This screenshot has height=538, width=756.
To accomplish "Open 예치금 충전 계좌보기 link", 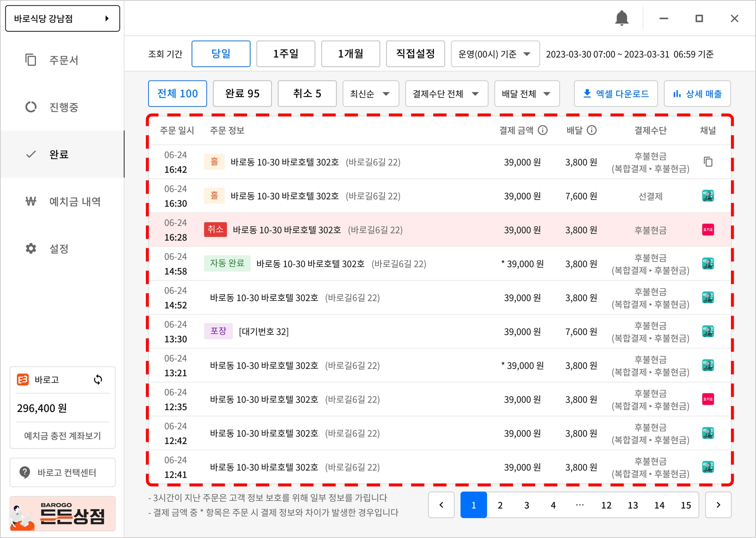I will (62, 436).
